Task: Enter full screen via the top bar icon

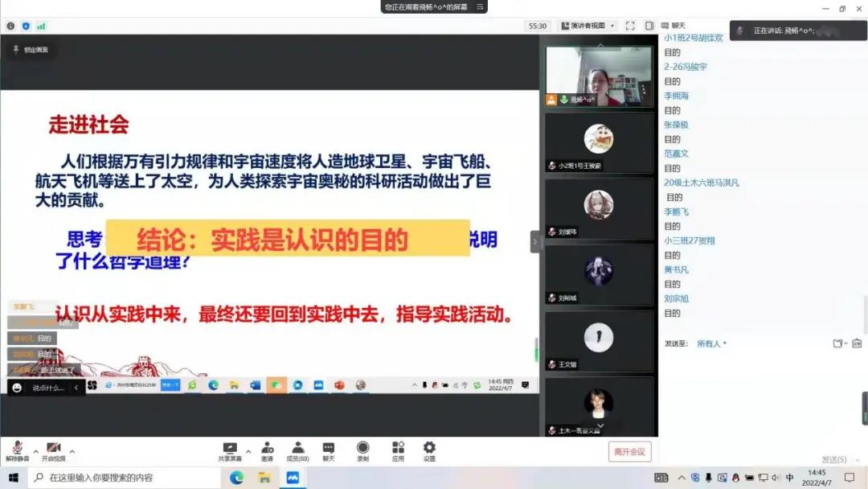Action: 630,26
